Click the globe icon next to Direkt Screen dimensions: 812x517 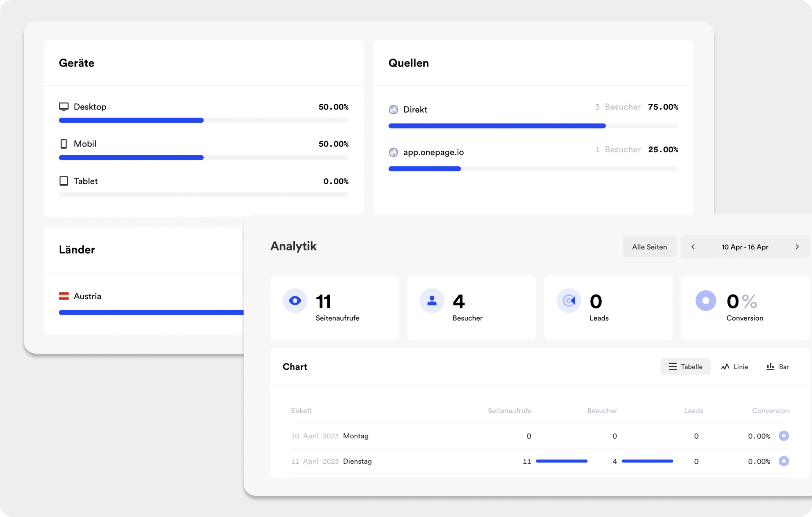394,109
